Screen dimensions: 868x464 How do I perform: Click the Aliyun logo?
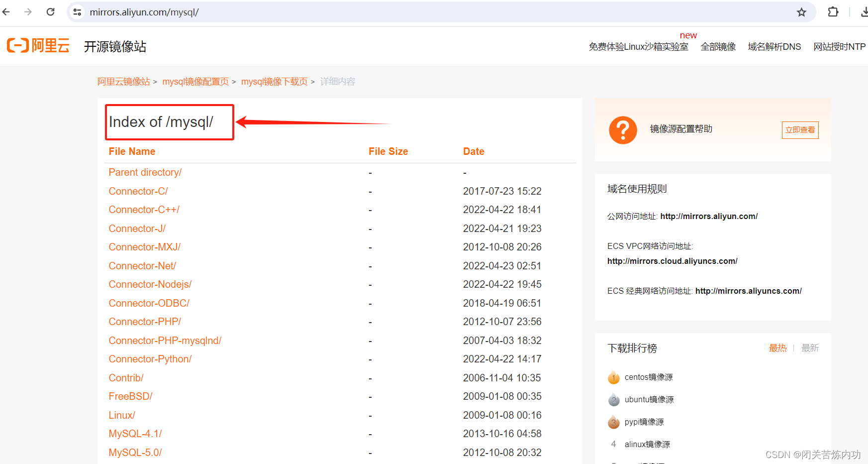pyautogui.click(x=38, y=45)
